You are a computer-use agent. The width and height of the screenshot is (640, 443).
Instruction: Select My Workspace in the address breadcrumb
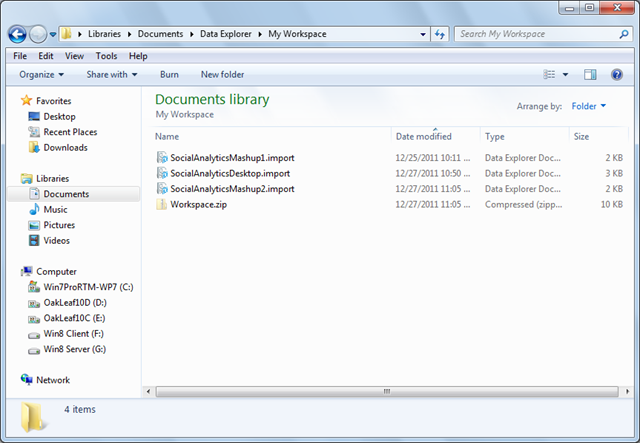[x=297, y=34]
